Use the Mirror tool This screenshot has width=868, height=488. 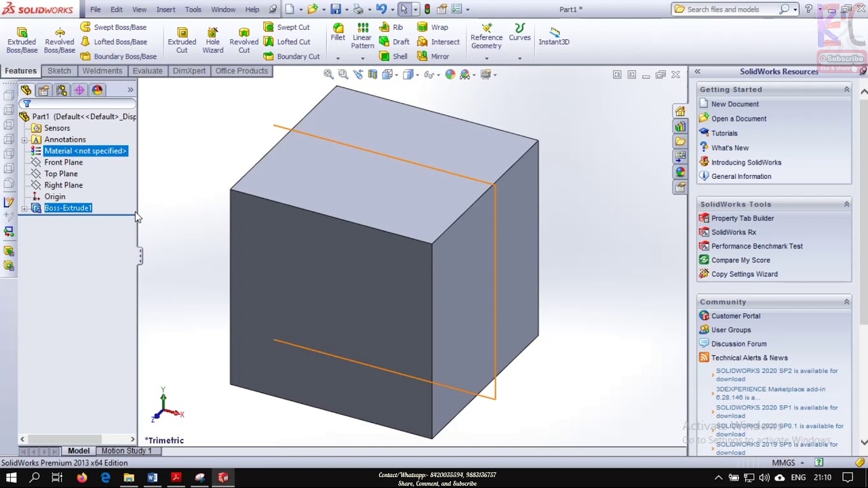(x=433, y=56)
